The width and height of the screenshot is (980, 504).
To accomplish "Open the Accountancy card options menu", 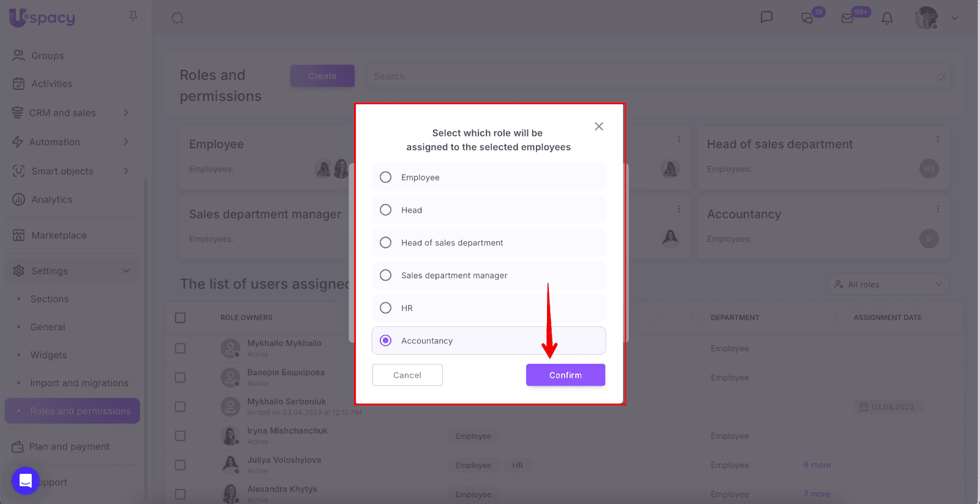I will (x=937, y=209).
